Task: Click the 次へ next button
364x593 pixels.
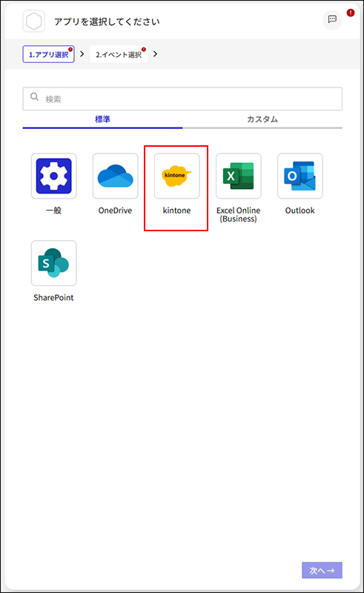Action: [322, 570]
